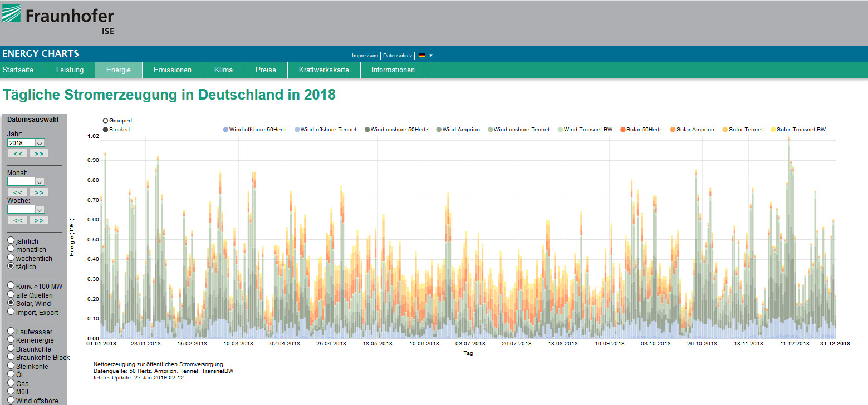Advance to next year with >> button
The image size is (868, 405).
pyautogui.click(x=39, y=154)
